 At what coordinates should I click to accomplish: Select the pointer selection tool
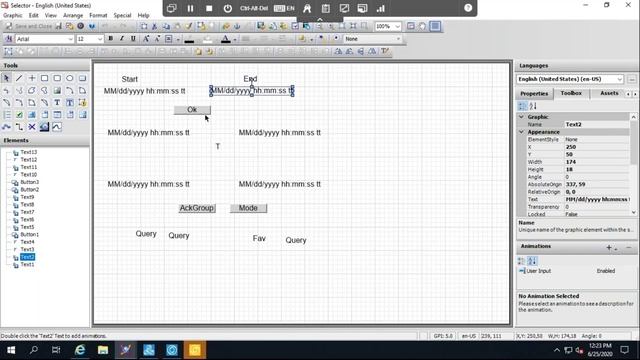point(6,78)
